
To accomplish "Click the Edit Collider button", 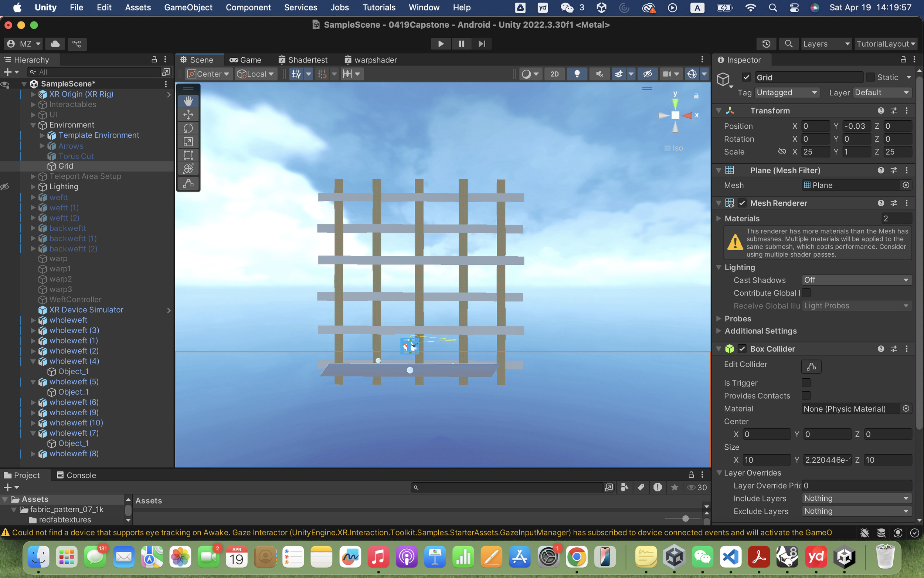I will (x=811, y=366).
